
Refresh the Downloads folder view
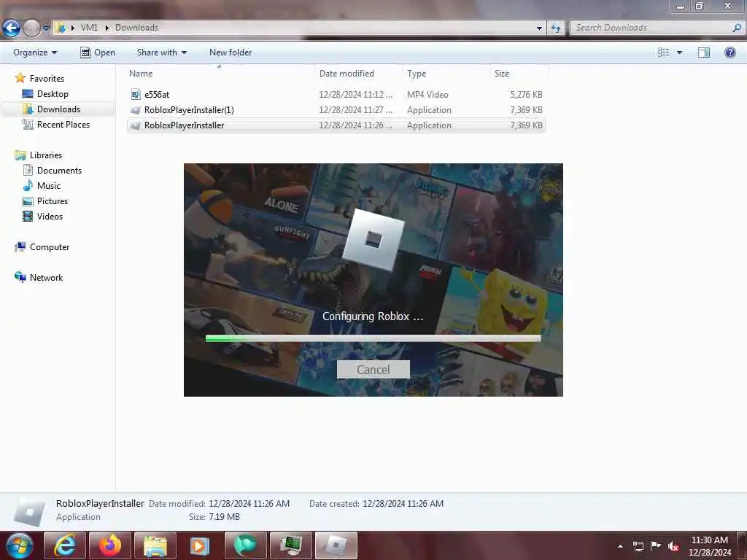(x=556, y=28)
